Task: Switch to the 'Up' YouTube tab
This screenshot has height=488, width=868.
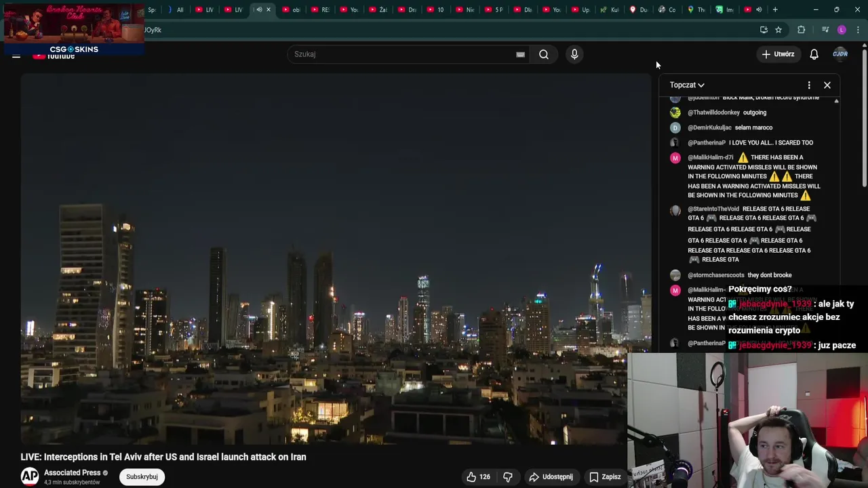Action: [581, 9]
